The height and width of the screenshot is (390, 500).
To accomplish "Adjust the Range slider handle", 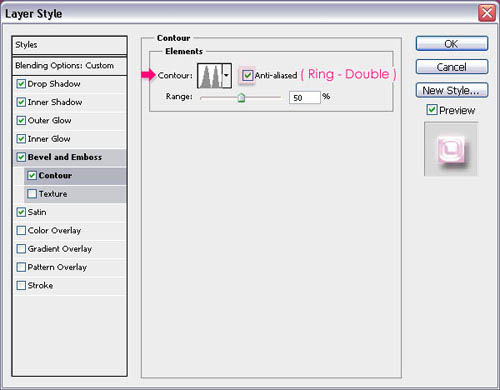I will pyautogui.click(x=241, y=98).
